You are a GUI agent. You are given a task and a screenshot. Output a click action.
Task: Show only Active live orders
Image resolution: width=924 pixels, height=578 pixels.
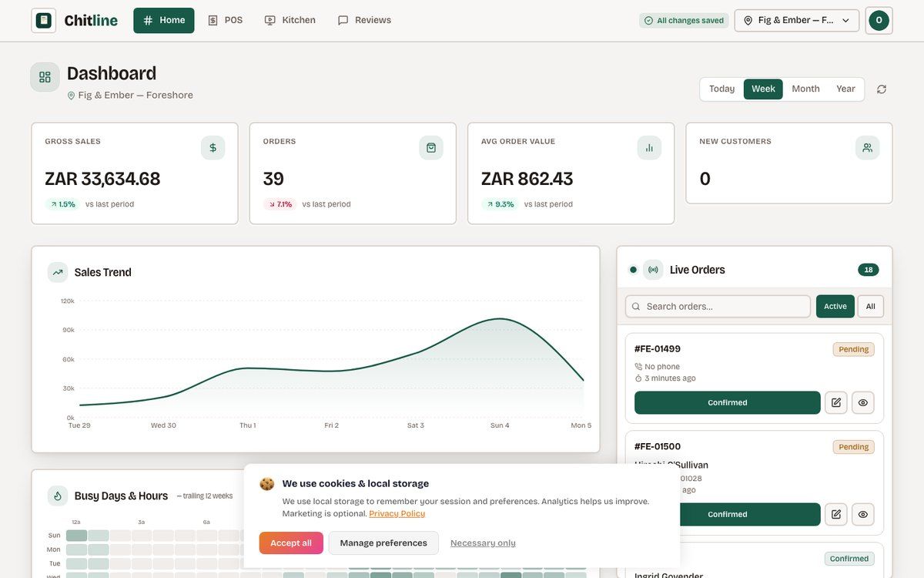point(835,307)
